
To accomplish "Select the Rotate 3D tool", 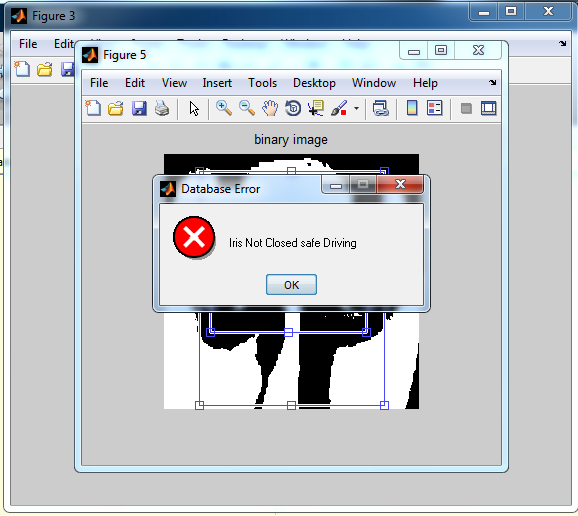I will (293, 108).
